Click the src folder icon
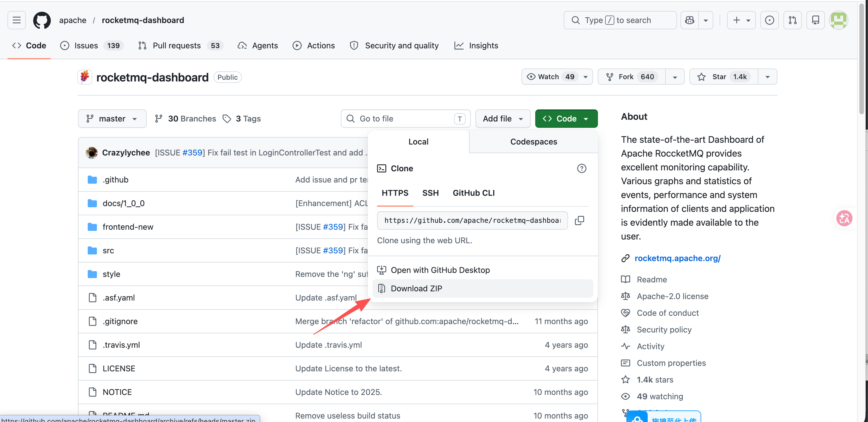The width and height of the screenshot is (868, 422). tap(92, 251)
